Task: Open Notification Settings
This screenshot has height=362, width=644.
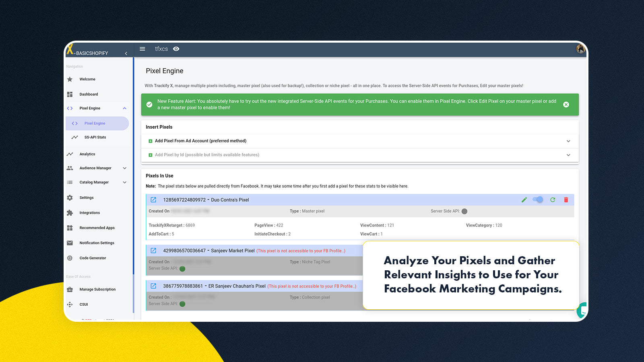Action: [97, 243]
